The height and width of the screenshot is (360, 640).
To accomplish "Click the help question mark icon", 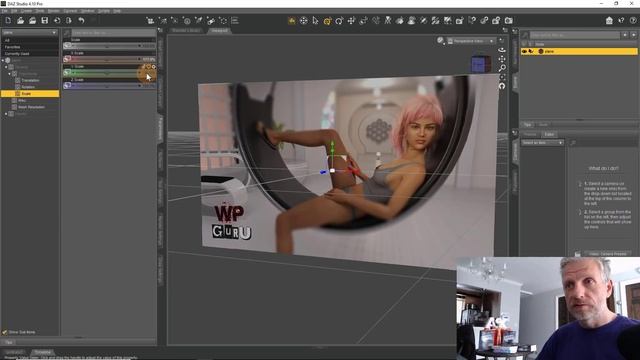I will click(633, 20).
